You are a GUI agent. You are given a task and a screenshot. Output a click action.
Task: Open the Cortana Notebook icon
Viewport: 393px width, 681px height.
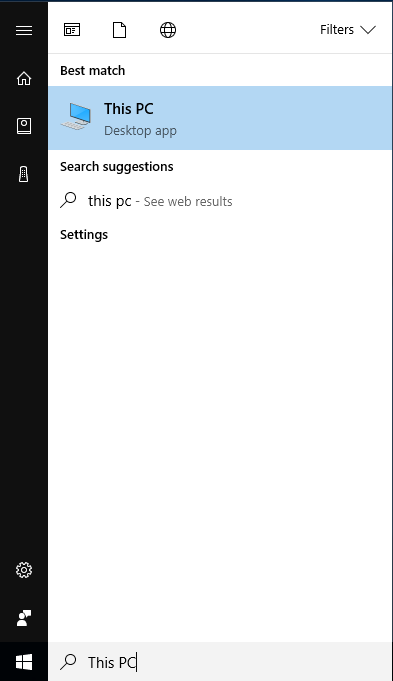tap(24, 126)
